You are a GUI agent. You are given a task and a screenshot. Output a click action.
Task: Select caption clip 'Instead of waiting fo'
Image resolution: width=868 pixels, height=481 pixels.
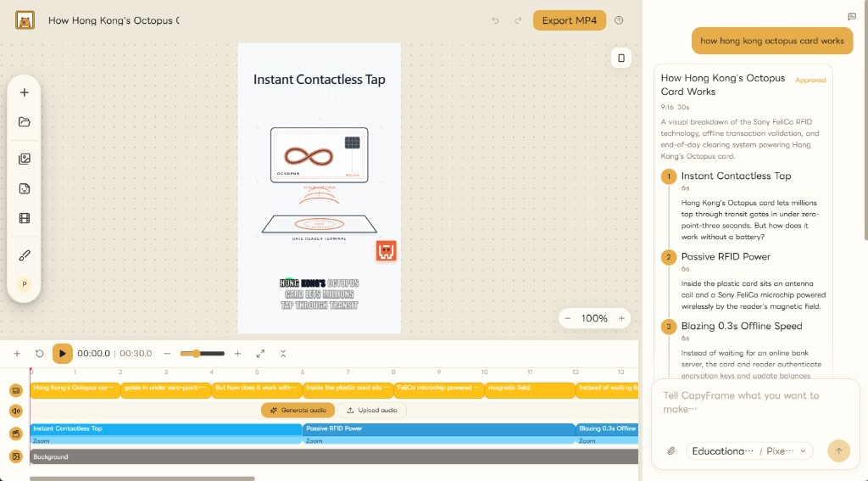pos(607,390)
